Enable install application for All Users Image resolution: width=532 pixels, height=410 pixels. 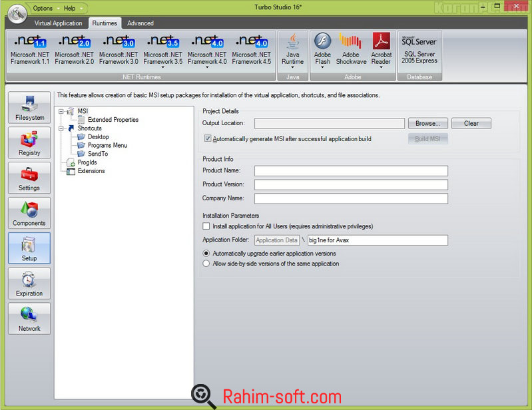pos(206,226)
